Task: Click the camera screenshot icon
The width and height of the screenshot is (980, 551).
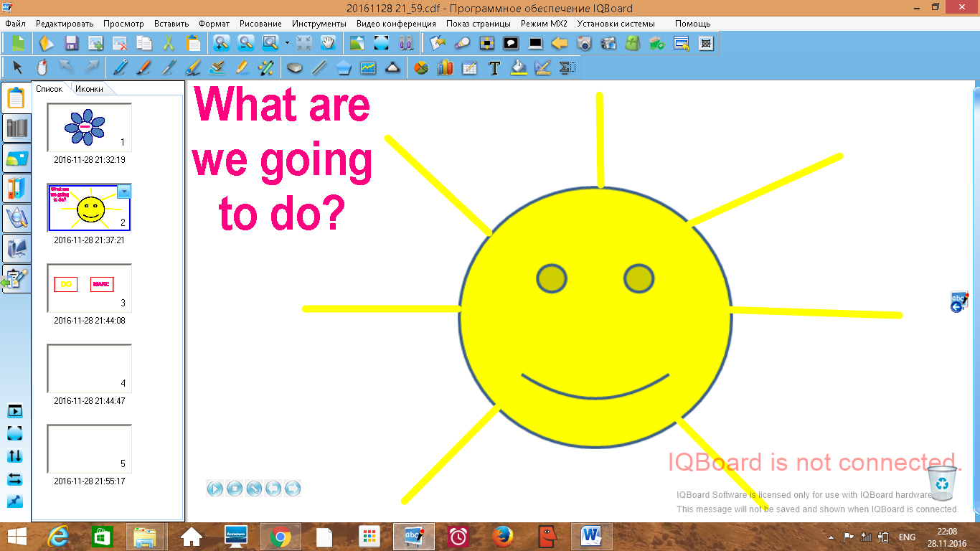Action: point(584,43)
